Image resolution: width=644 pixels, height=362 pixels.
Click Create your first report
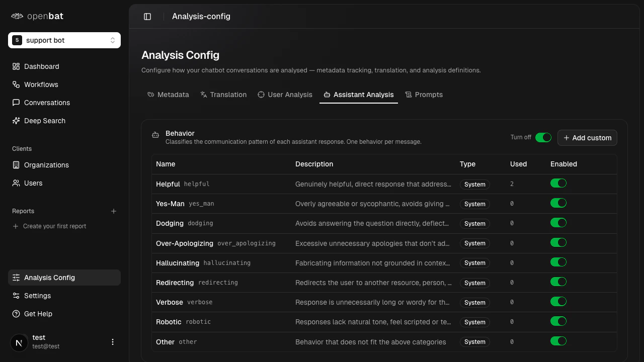click(54, 226)
